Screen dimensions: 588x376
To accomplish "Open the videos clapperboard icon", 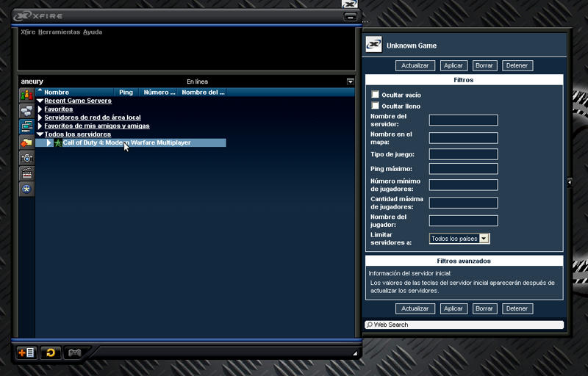I will point(26,173).
